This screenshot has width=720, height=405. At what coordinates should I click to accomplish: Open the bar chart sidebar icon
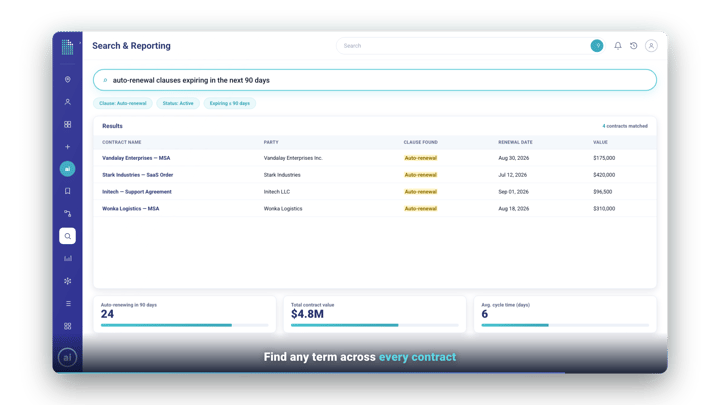click(x=68, y=259)
